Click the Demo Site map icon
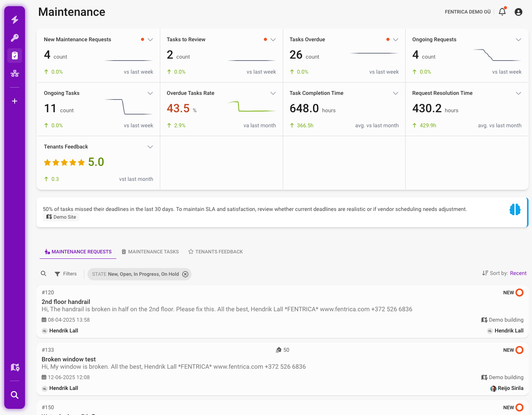The image size is (532, 415). 49,217
